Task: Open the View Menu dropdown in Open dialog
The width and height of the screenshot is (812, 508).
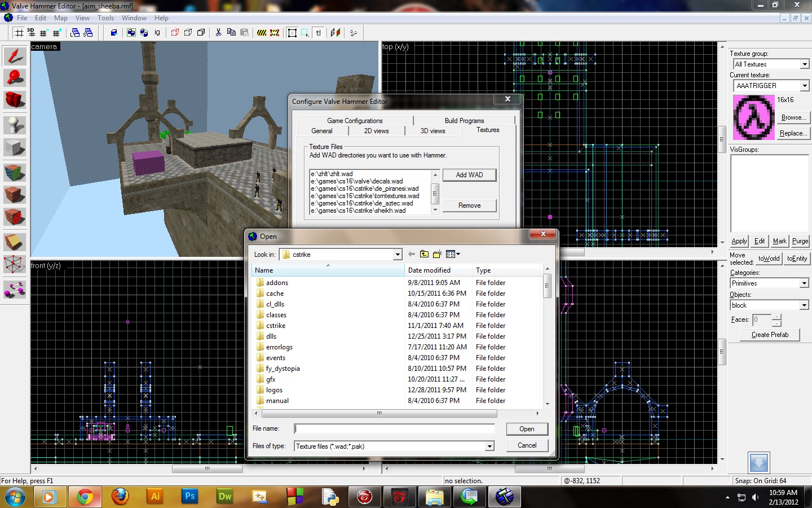Action: tap(453, 254)
